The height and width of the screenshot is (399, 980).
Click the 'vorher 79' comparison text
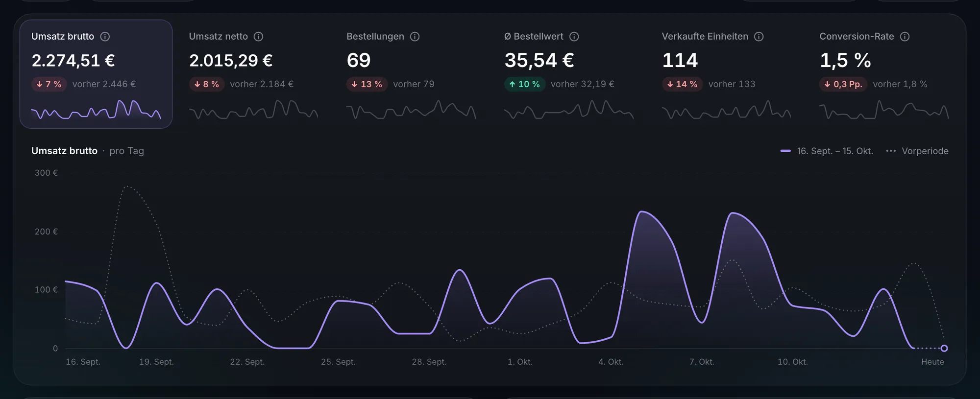tap(414, 84)
